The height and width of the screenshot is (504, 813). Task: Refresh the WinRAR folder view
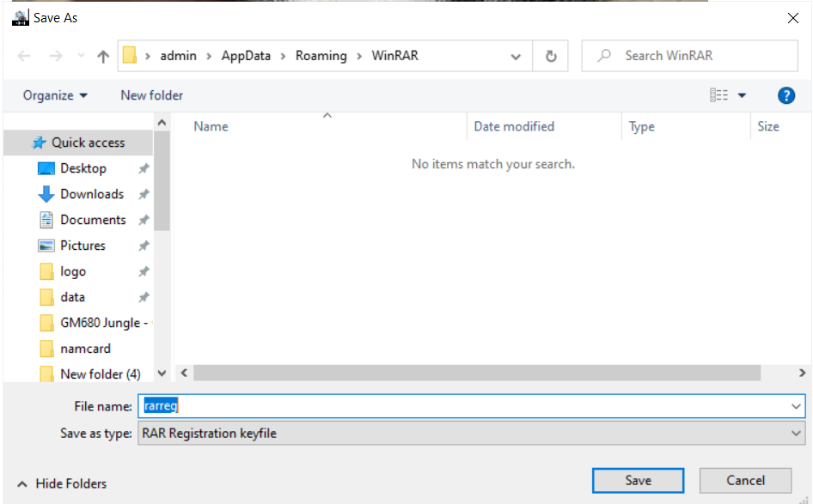click(551, 56)
